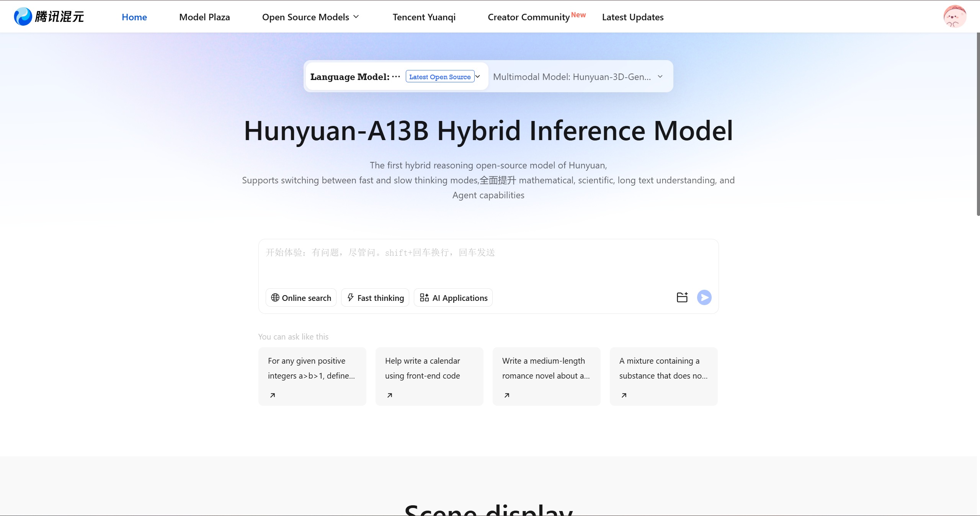Click the globe icon in Online search

point(275,297)
